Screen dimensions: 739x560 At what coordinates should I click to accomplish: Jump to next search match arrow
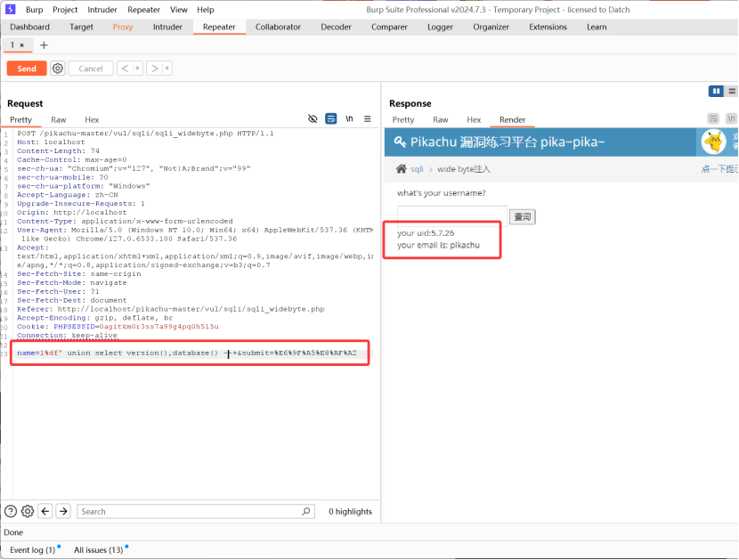pos(63,511)
